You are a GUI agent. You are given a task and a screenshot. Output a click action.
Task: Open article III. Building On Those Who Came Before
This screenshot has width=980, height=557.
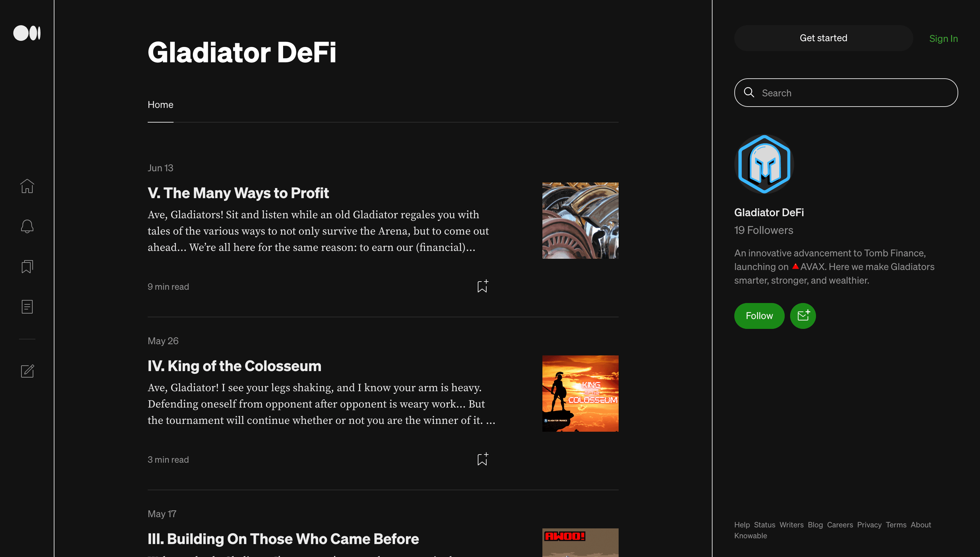[x=283, y=538]
